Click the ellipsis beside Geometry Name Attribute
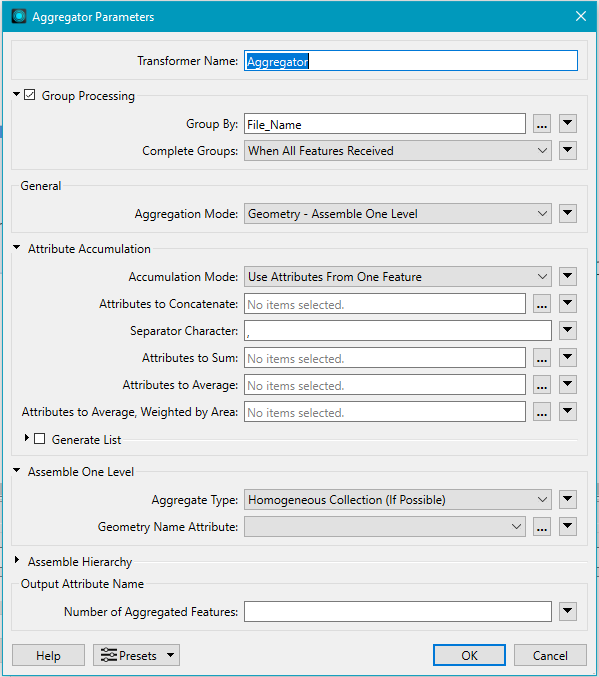599x677 pixels. tap(542, 526)
